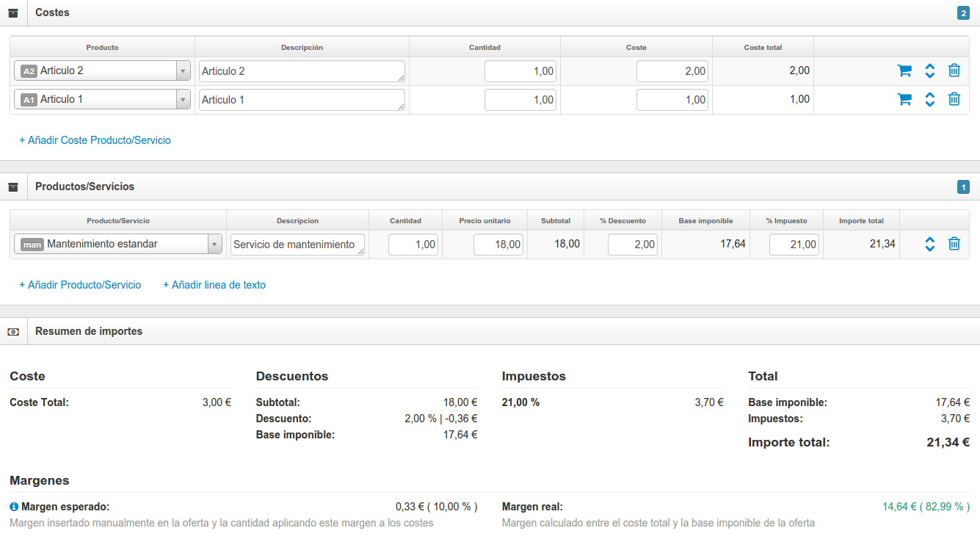Add a new Coste Producto/Servicio line

(95, 140)
